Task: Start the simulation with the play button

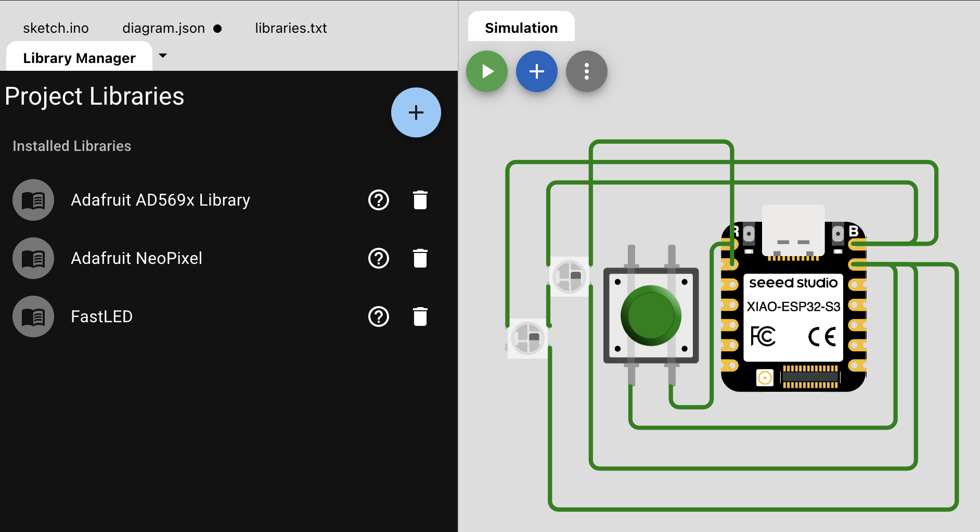Action: click(487, 71)
